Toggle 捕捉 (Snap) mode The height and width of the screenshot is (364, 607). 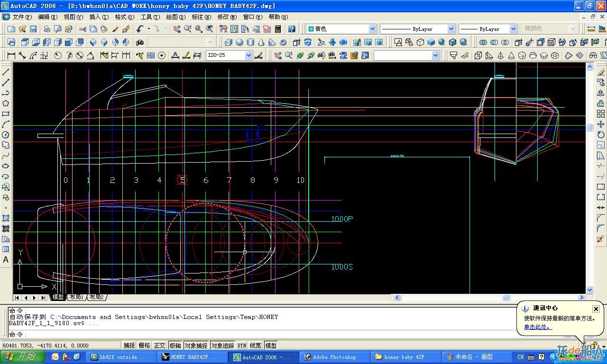tap(129, 346)
